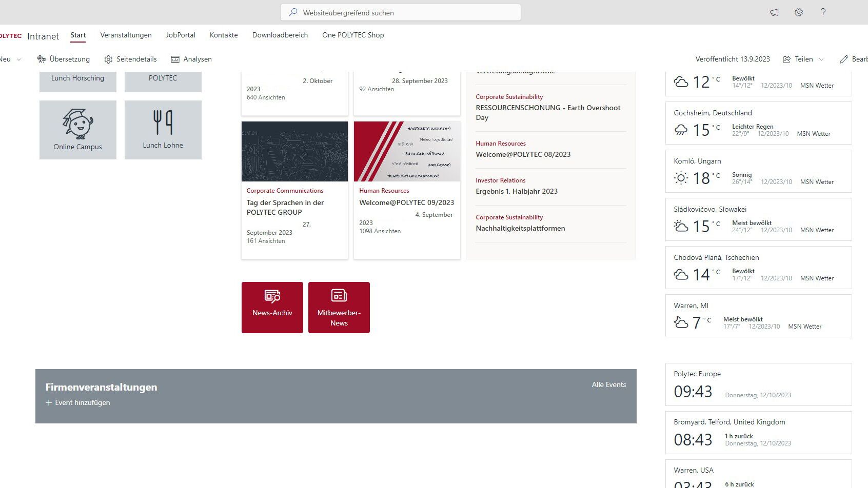
Task: Open the Lunch Hörsching tile
Action: (78, 82)
